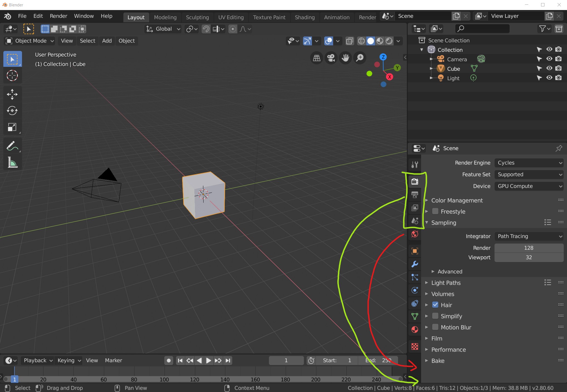Viewport: 567px width, 392px height.
Task: Open the Add menu in viewport header
Action: click(x=107, y=41)
